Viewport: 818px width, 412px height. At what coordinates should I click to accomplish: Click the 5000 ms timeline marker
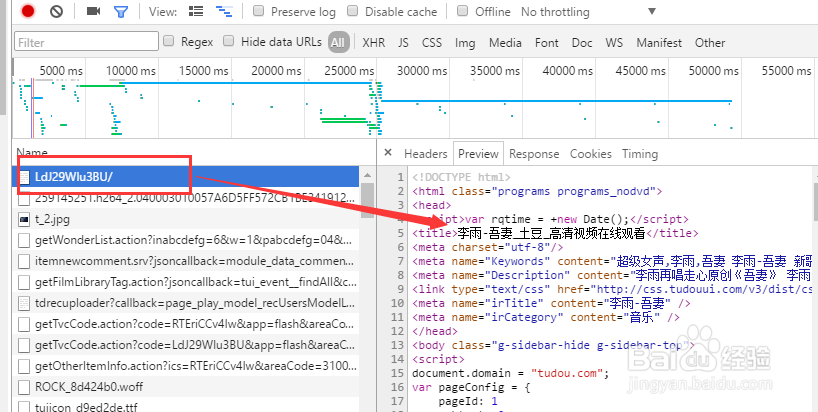tap(61, 70)
